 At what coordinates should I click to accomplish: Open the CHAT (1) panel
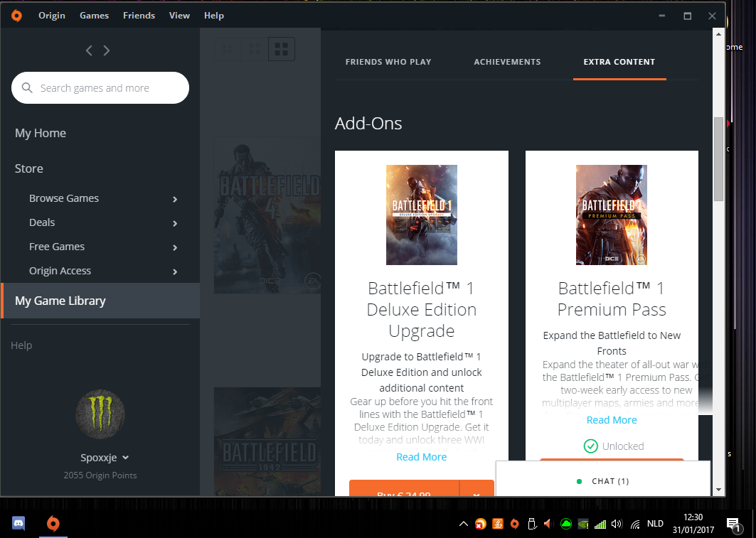602,479
